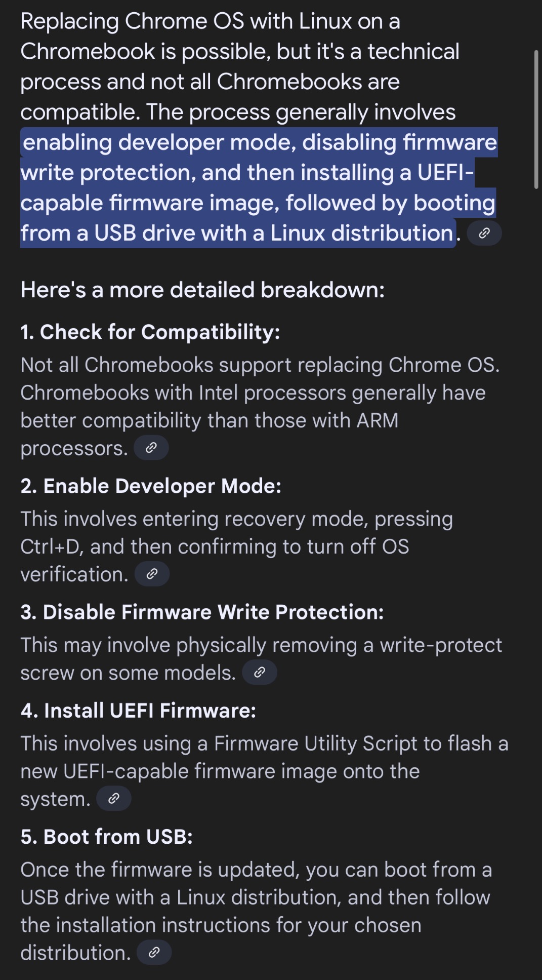This screenshot has width=542, height=980.
Task: Open source link after 'screw on some models.'
Action: [x=259, y=672]
